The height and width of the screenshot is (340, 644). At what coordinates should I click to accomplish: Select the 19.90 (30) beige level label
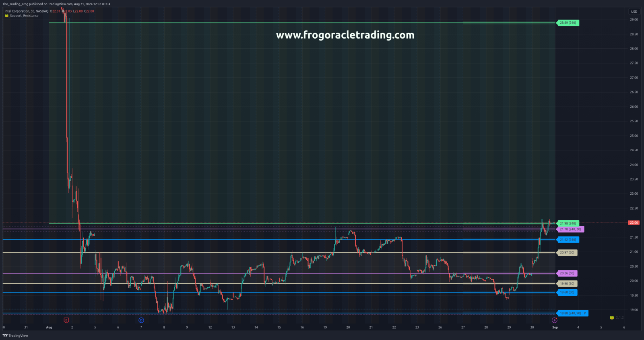tap(567, 284)
